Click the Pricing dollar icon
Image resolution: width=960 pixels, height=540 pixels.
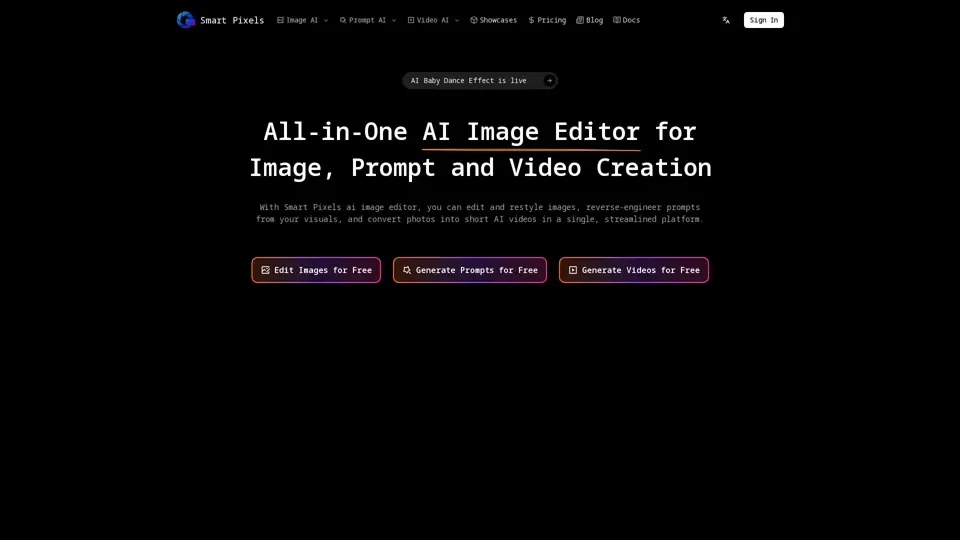click(531, 20)
